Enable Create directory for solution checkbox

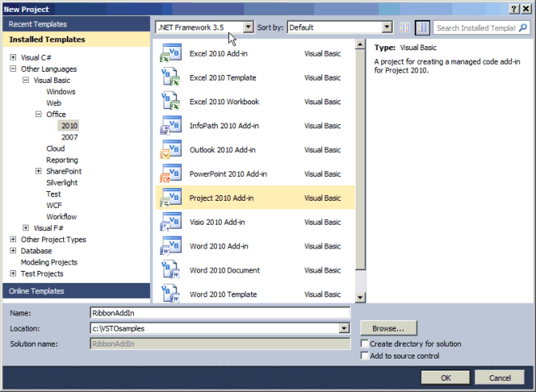tap(365, 343)
